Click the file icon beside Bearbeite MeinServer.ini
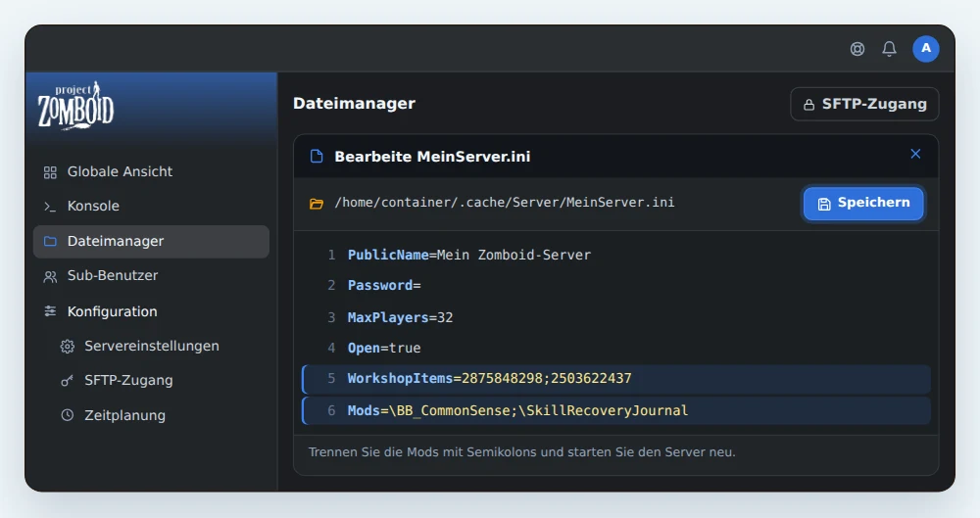Image resolution: width=980 pixels, height=518 pixels. 317,157
